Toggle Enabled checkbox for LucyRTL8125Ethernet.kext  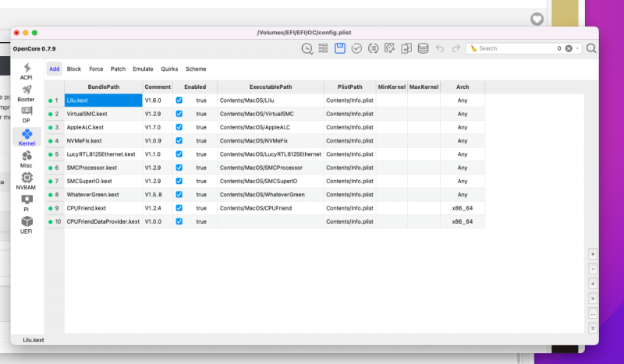[179, 154]
